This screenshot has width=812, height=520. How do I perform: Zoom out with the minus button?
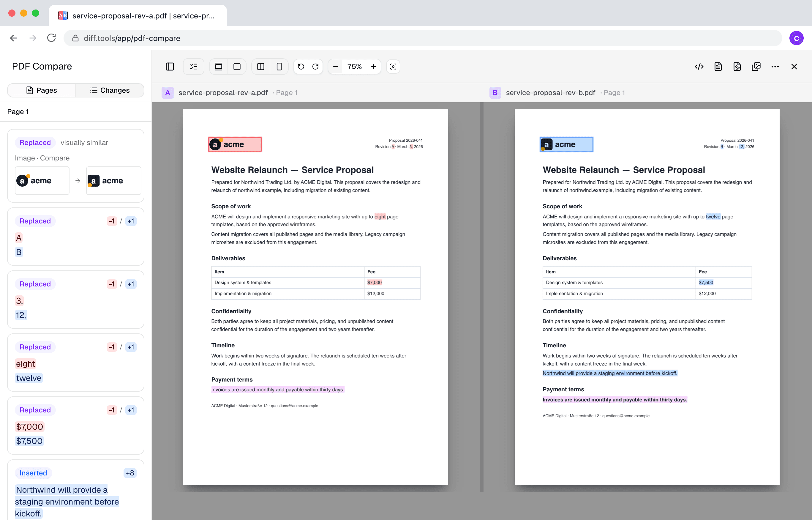tap(336, 67)
